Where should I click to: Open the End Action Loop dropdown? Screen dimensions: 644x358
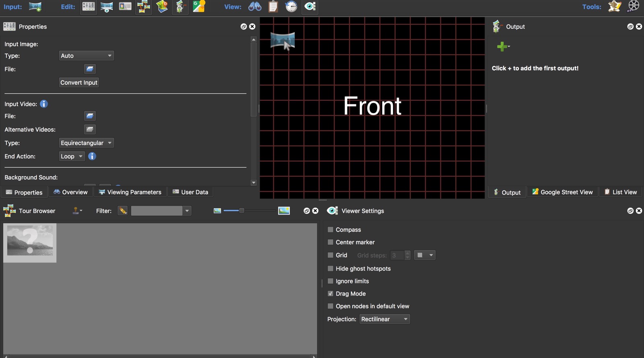[x=72, y=156]
